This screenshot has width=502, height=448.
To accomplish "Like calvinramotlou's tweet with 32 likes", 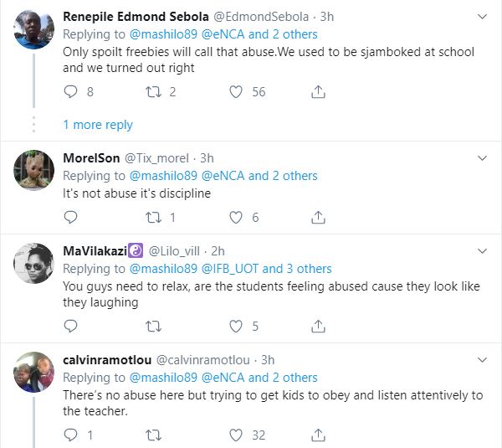I will click(x=236, y=435).
